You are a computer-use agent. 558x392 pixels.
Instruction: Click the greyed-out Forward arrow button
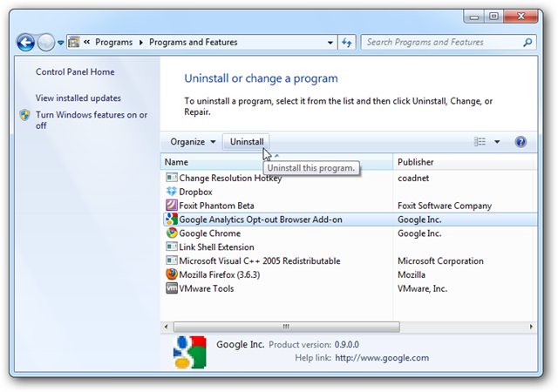tap(46, 43)
